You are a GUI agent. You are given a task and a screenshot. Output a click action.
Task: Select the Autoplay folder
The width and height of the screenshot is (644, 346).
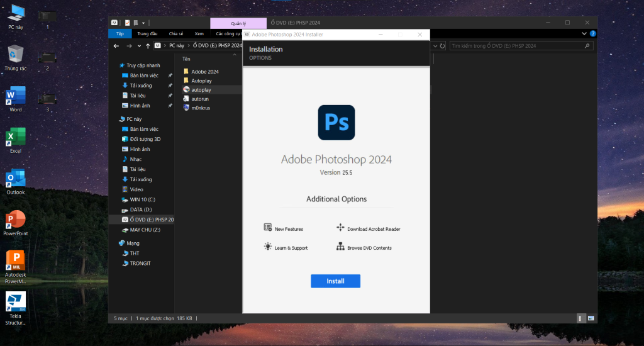pyautogui.click(x=197, y=81)
